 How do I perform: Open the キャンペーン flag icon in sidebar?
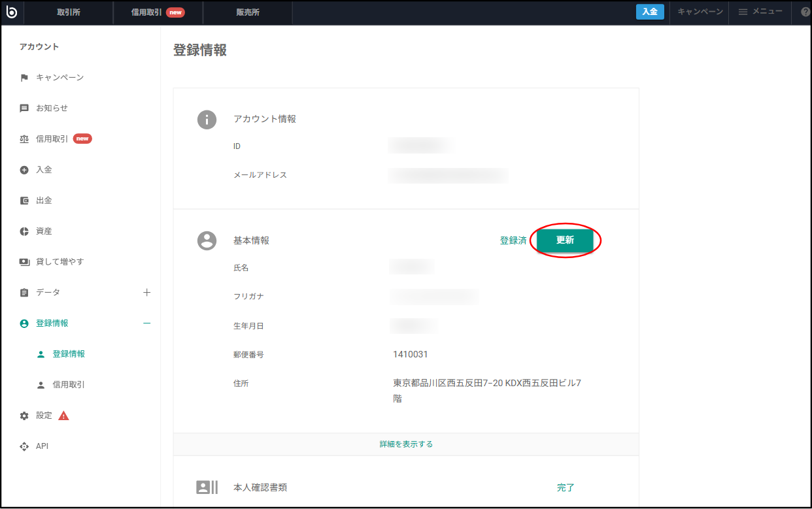(x=24, y=77)
